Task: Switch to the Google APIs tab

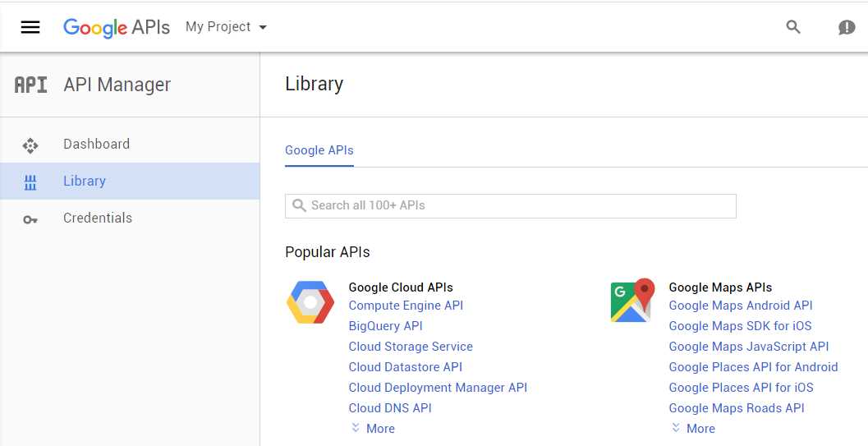Action: (319, 150)
